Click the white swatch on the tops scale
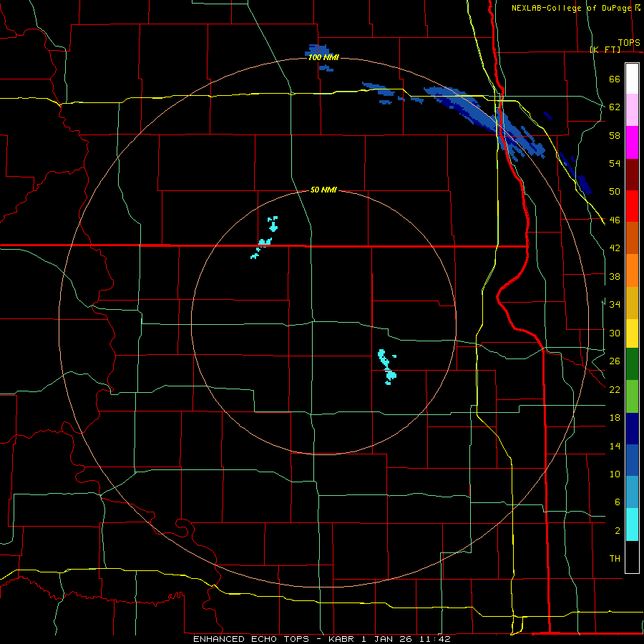The image size is (644, 644). pyautogui.click(x=632, y=79)
